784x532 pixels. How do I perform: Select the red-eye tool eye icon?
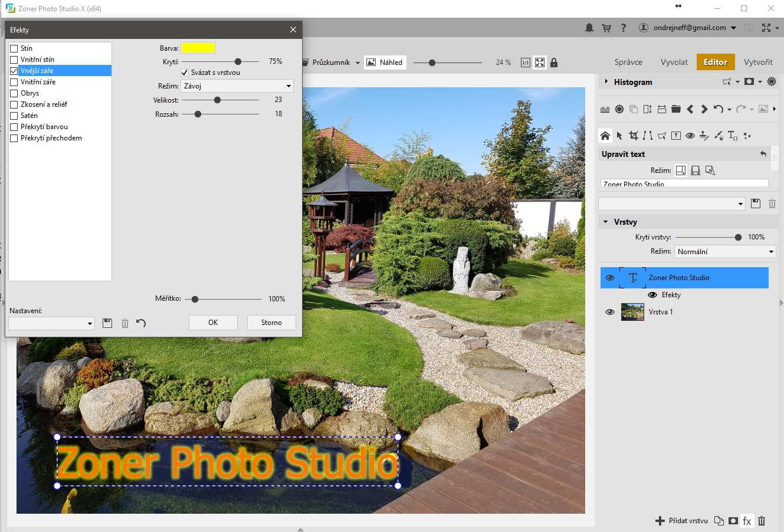click(x=690, y=136)
